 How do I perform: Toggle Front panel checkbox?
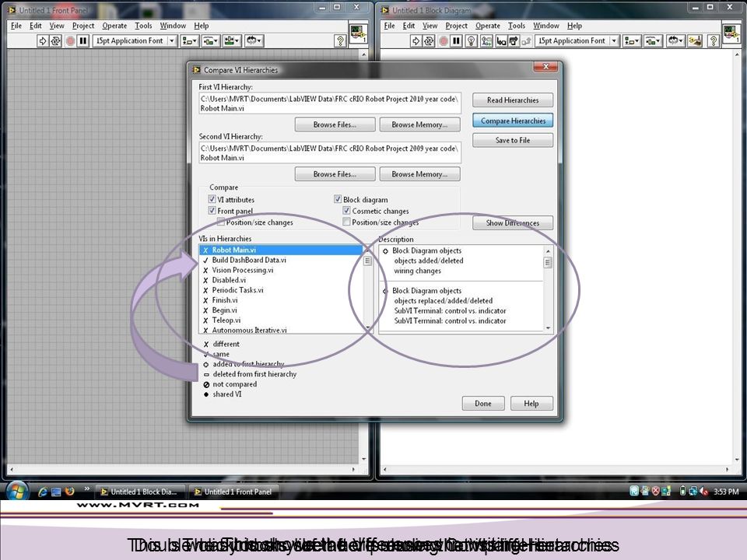click(212, 210)
